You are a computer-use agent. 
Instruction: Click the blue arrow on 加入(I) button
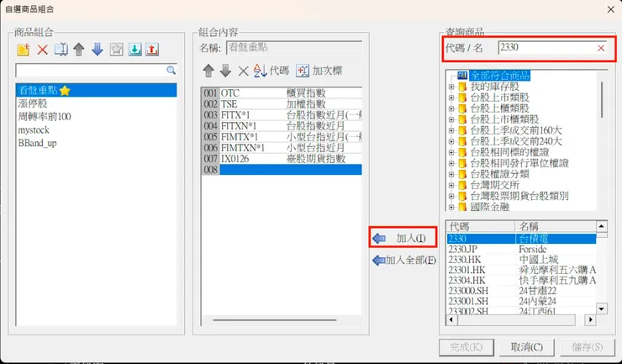click(379, 239)
